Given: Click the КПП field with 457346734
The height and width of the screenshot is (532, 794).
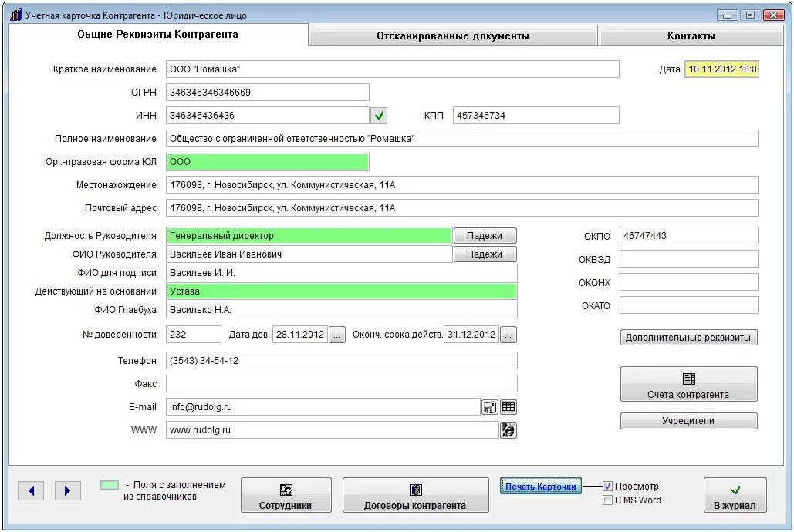Looking at the screenshot, I should tap(536, 116).
